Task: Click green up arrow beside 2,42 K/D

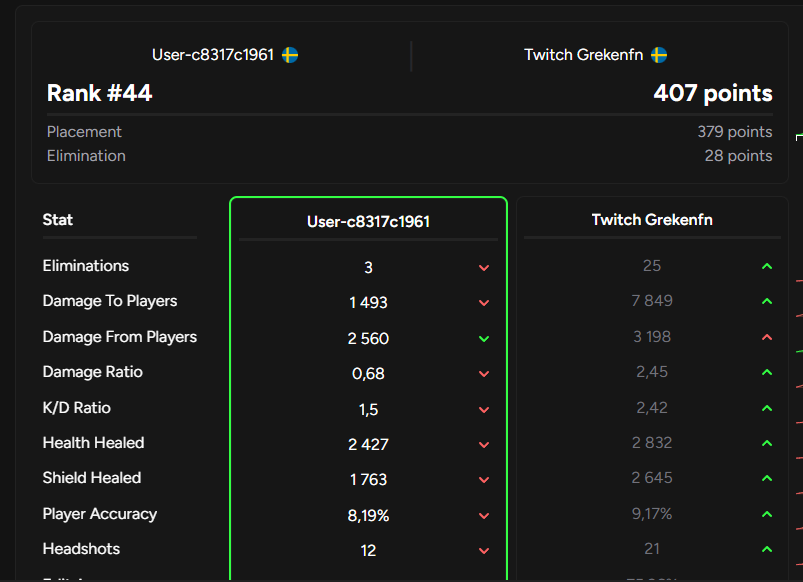Action: point(767,408)
